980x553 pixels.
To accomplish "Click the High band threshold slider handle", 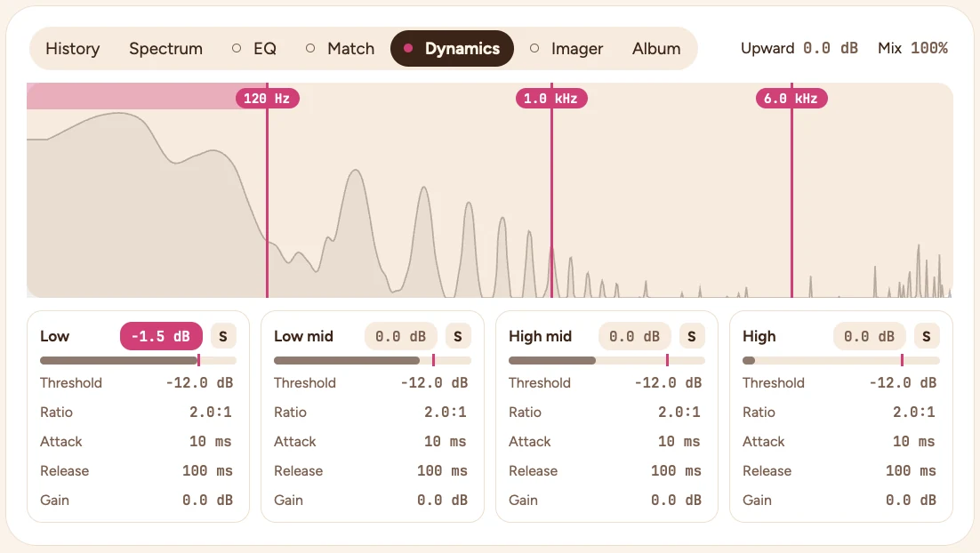I will 902,360.
